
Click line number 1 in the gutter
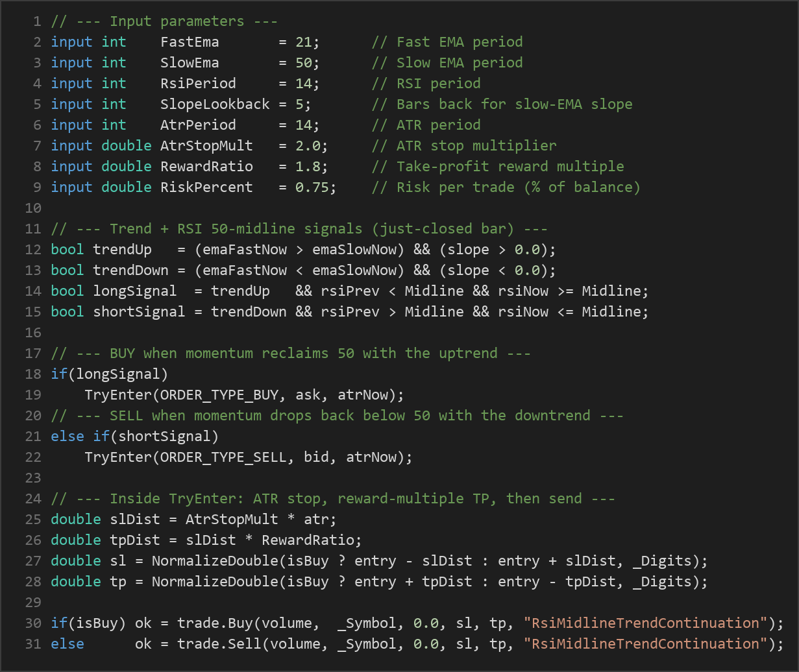37,21
